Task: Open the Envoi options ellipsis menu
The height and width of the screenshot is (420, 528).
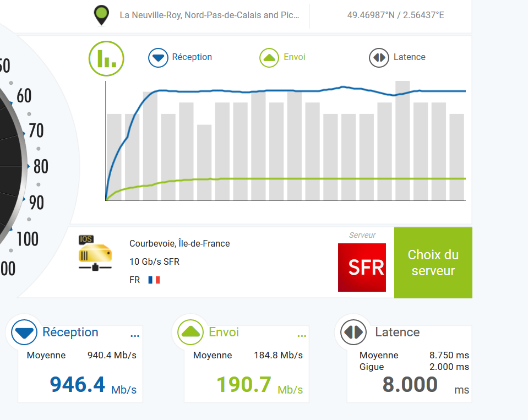Action: (301, 335)
